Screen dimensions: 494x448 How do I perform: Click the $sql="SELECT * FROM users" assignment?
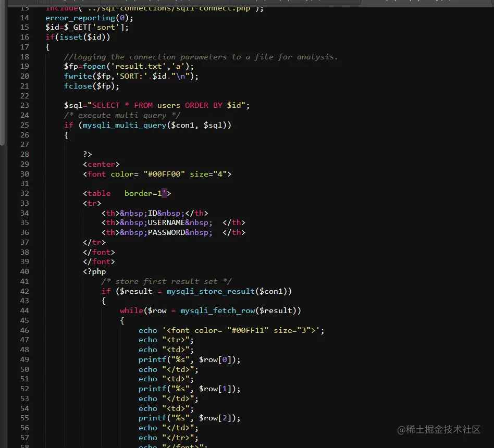[156, 106]
